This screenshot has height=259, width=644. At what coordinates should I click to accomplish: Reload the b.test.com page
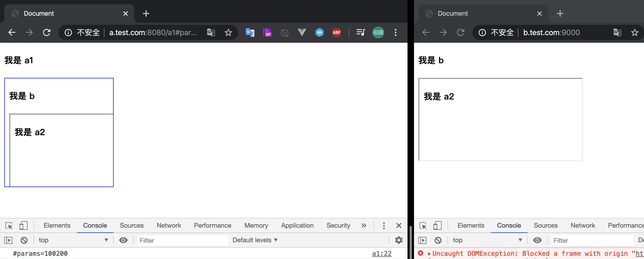(461, 32)
